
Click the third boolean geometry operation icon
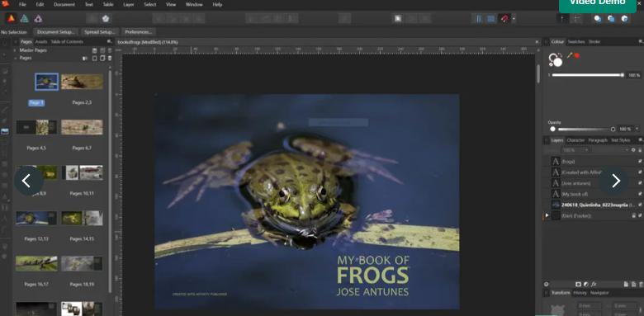pos(625,18)
